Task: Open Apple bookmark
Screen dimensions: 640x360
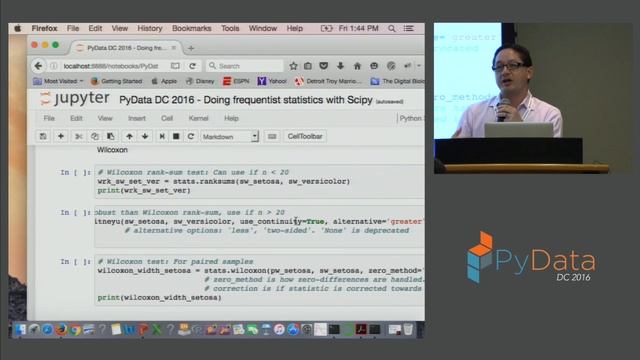Action: click(164, 81)
